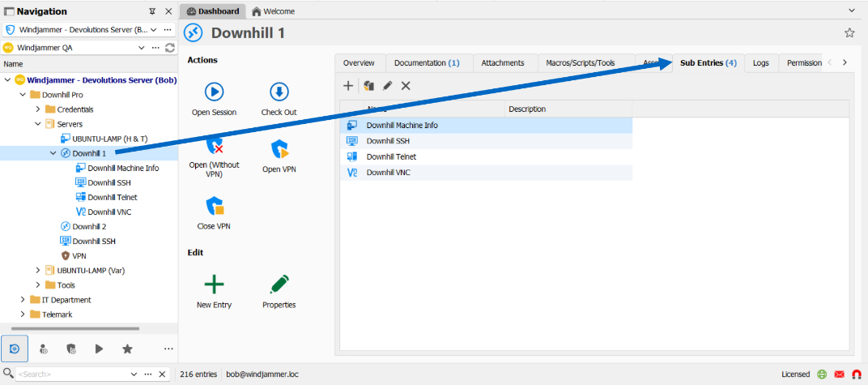Mark Downhill 1 as favorite star
Image resolution: width=868 pixels, height=385 pixels.
(849, 33)
